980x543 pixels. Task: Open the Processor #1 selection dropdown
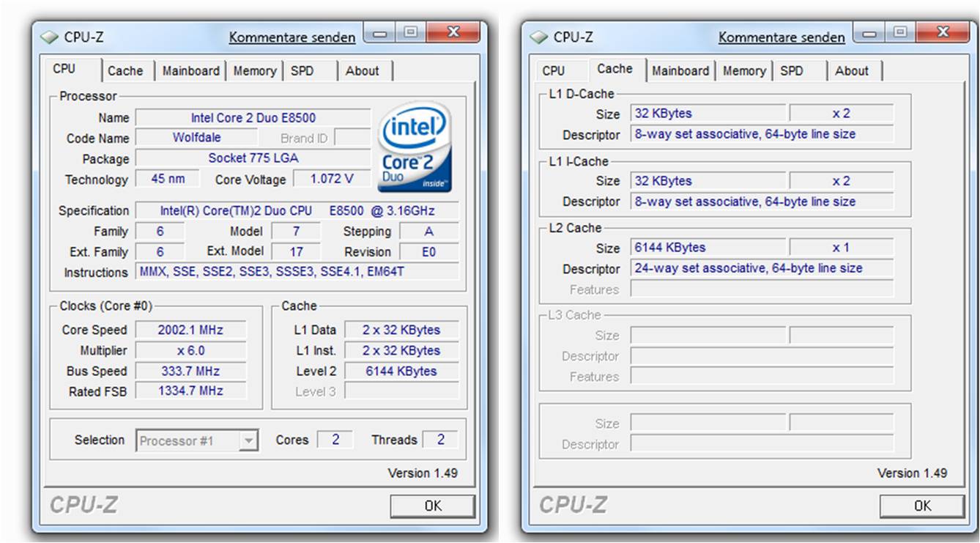197,440
